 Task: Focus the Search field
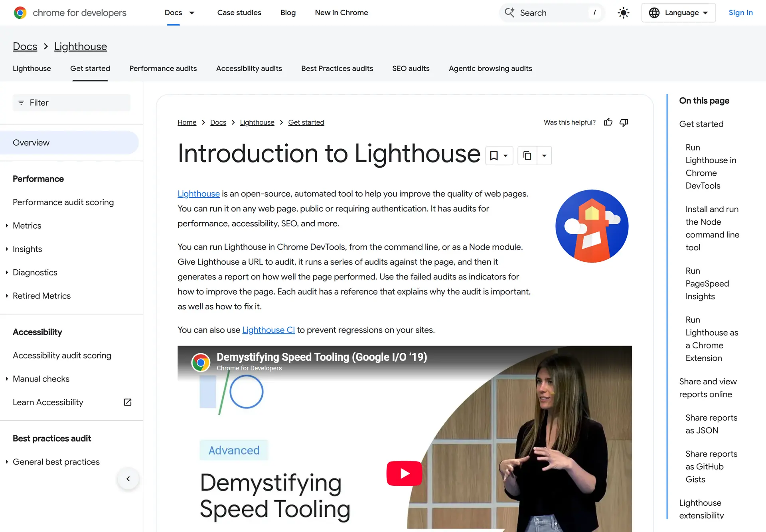pyautogui.click(x=552, y=13)
